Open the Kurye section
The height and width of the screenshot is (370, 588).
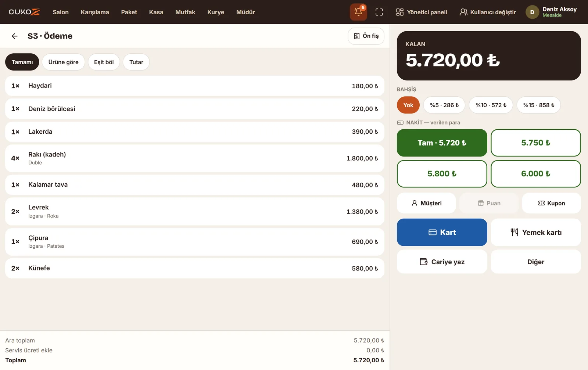[x=216, y=12]
